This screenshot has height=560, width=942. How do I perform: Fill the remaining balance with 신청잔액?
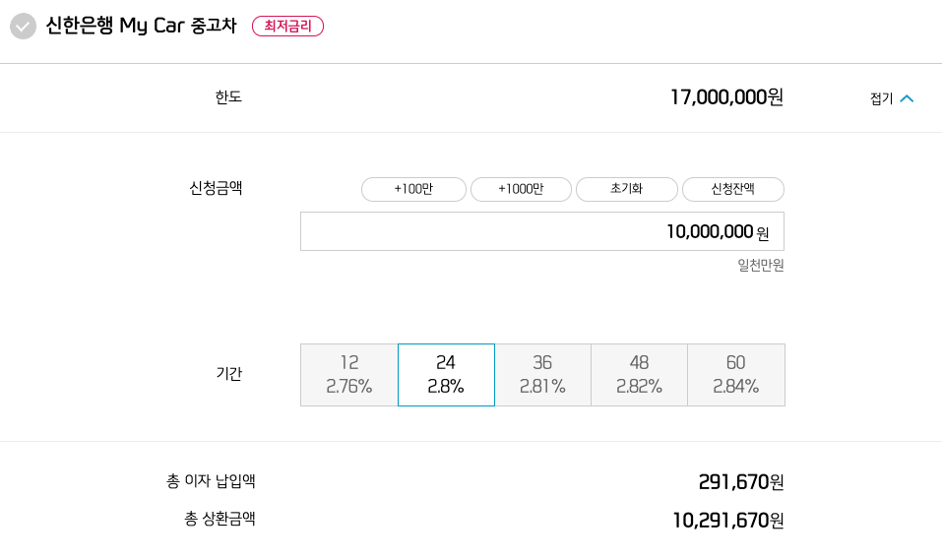[733, 189]
